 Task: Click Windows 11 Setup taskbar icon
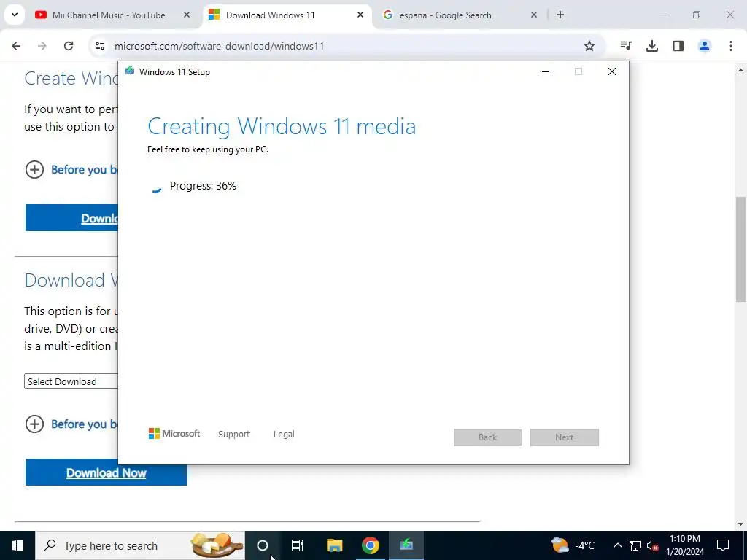point(406,545)
